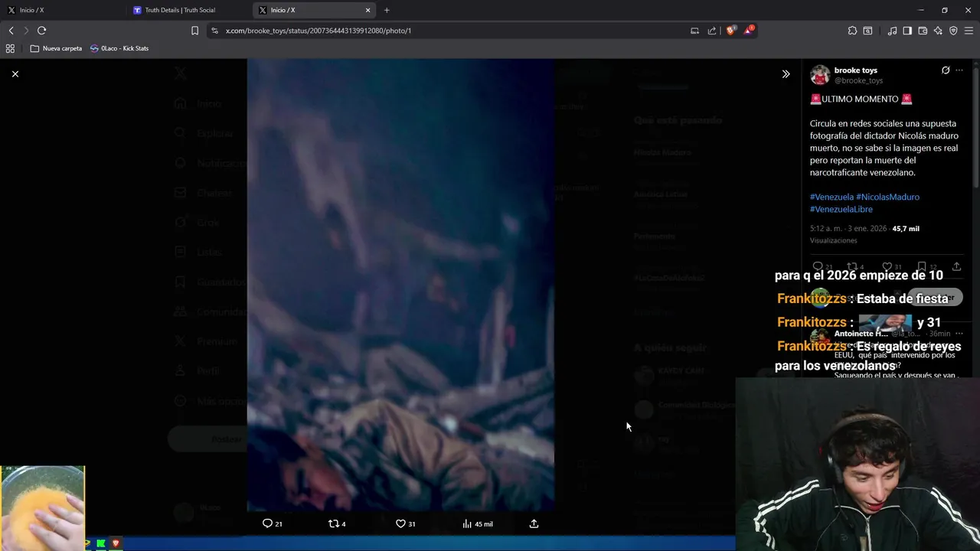Screen dimensions: 980x551
Task: Open the Nueva carpeta bookmarks folder
Action: coord(56,48)
